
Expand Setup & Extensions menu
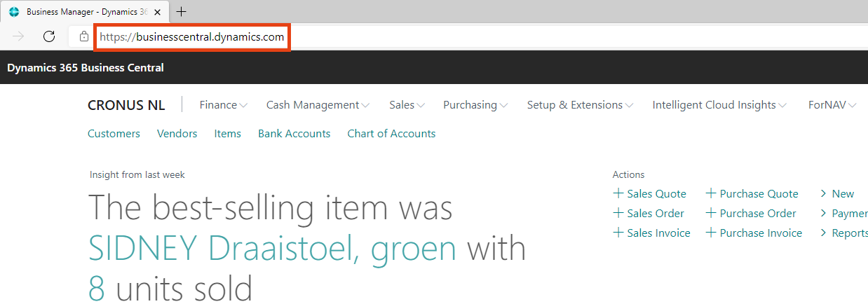click(579, 105)
